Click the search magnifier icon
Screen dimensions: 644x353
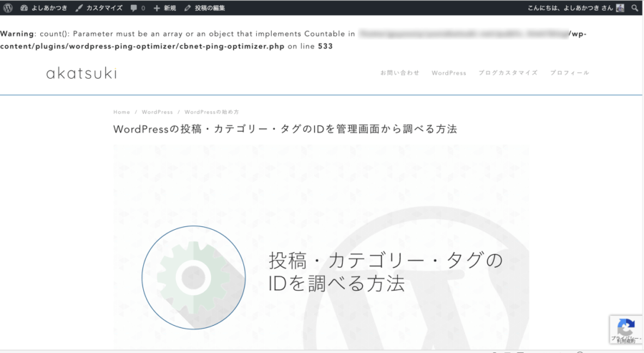click(x=635, y=7)
